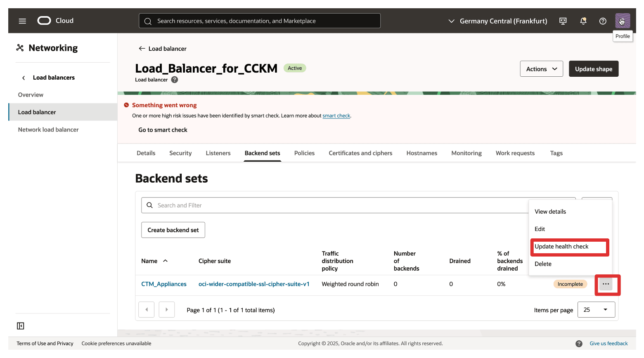Click the search magnifier in top bar

click(x=148, y=21)
